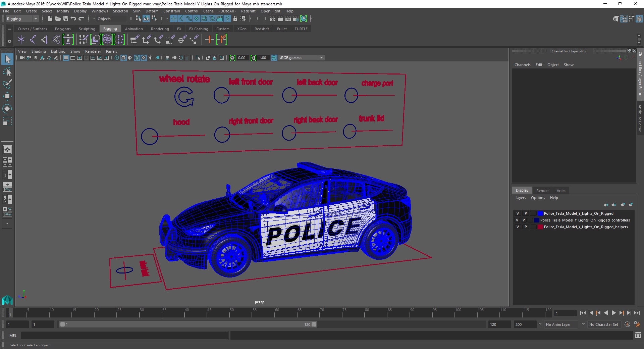Viewport: 644px width, 349px height.
Task: Toggle playback P of the helpers layer
Action: (x=526, y=227)
